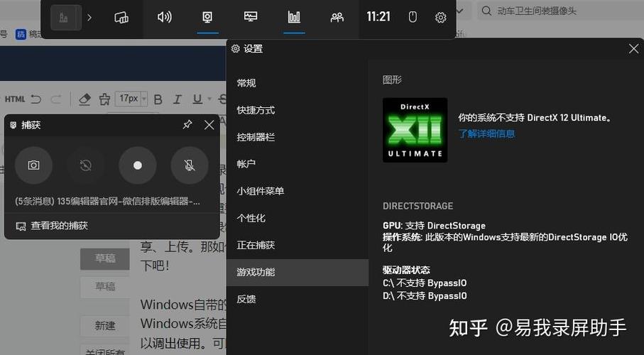Select the 帐户 settings tab
The height and width of the screenshot is (355, 644).
298,164
